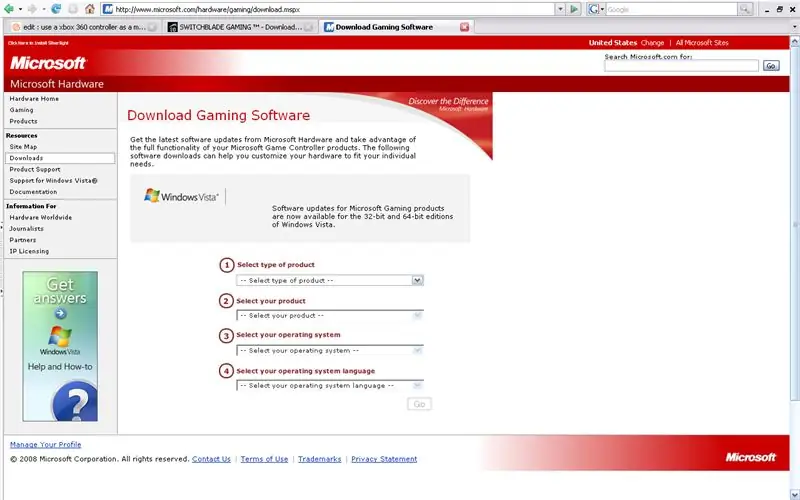Screen dimensions: 800x500
Task: Click the Get answers Windows Vista banner
Action: [x=60, y=346]
